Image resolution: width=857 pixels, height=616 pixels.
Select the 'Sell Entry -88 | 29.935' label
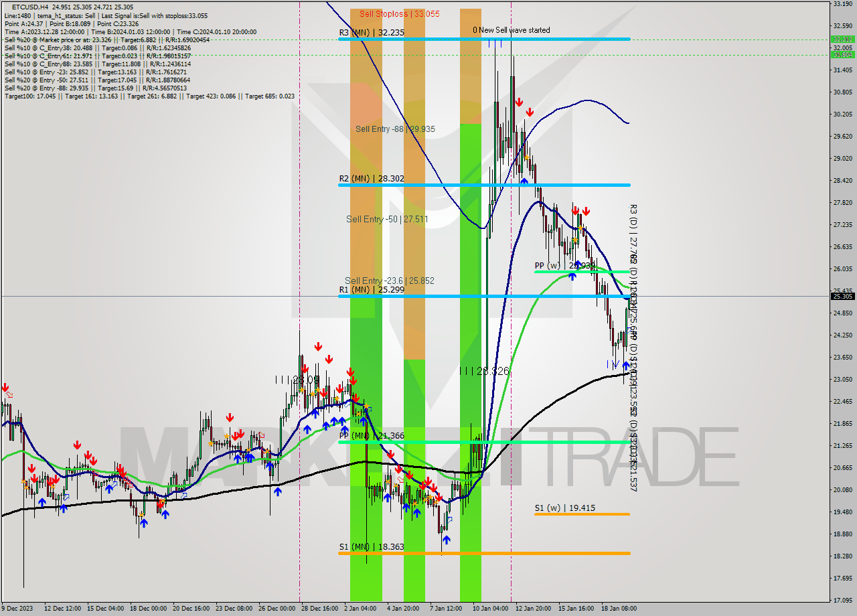click(x=395, y=129)
